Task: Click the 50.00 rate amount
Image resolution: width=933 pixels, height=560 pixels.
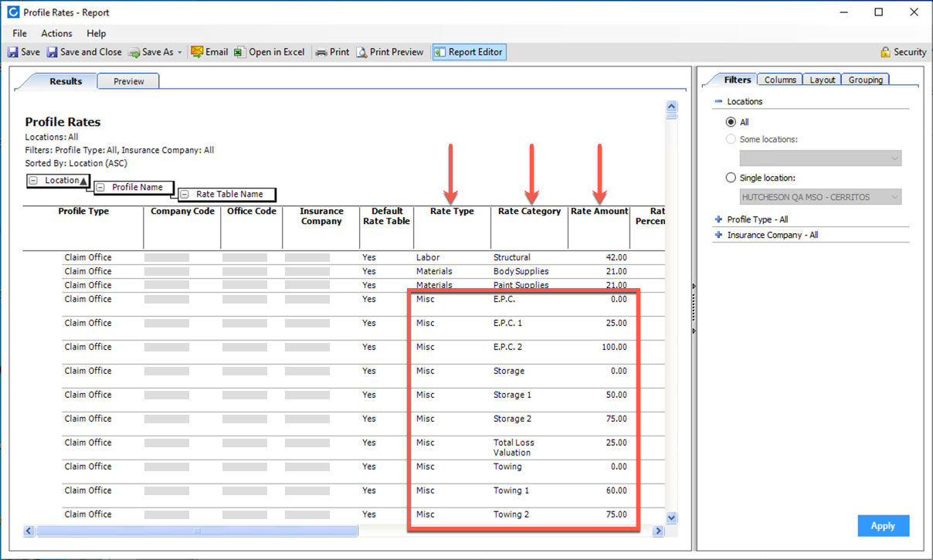Action: coord(616,395)
